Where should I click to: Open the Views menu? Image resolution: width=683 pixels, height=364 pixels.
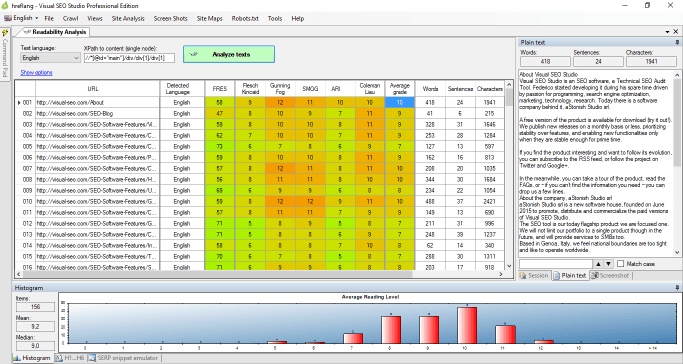click(x=95, y=18)
